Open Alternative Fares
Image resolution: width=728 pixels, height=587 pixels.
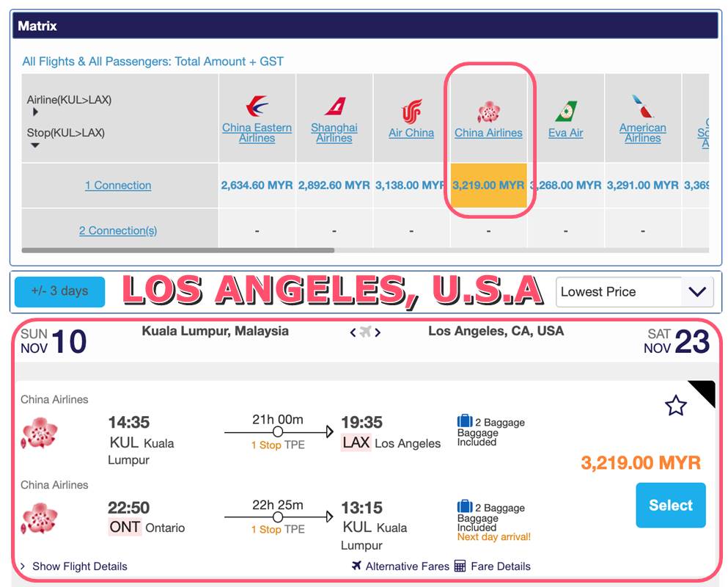click(407, 566)
